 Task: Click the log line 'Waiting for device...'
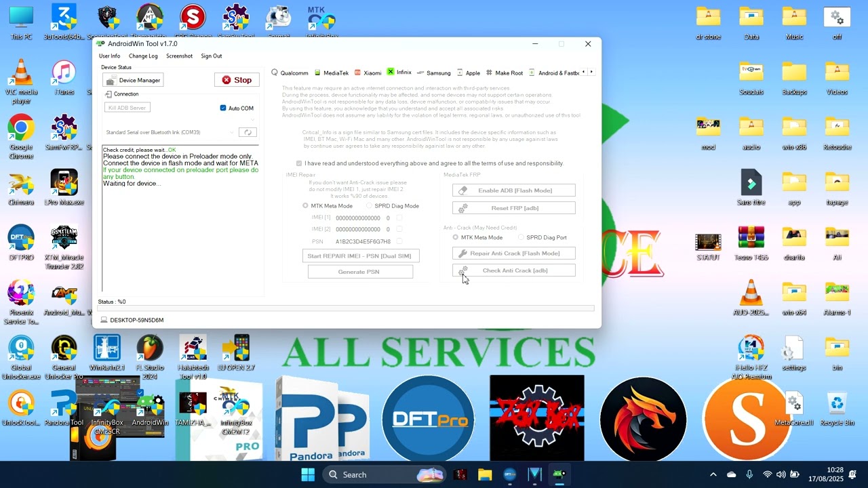(132, 184)
